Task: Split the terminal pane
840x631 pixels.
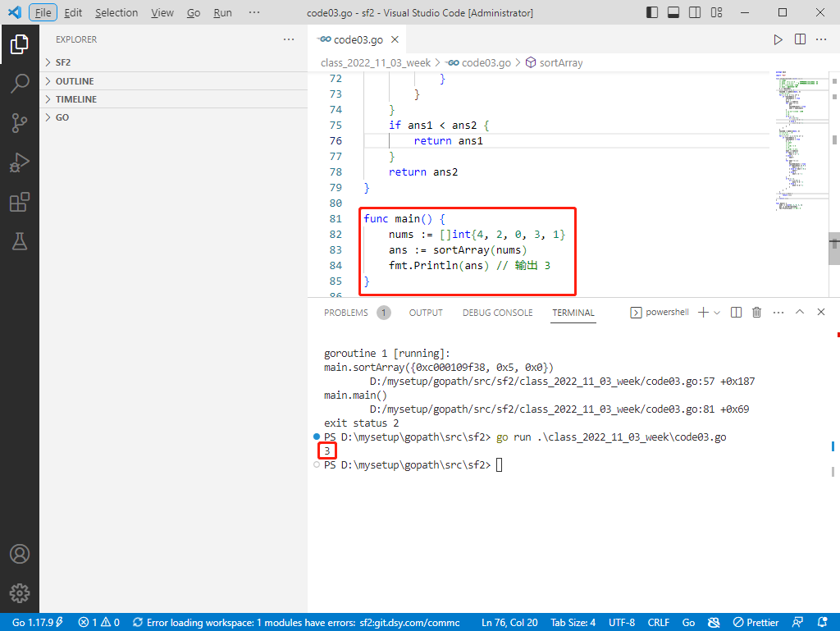Action: point(736,313)
